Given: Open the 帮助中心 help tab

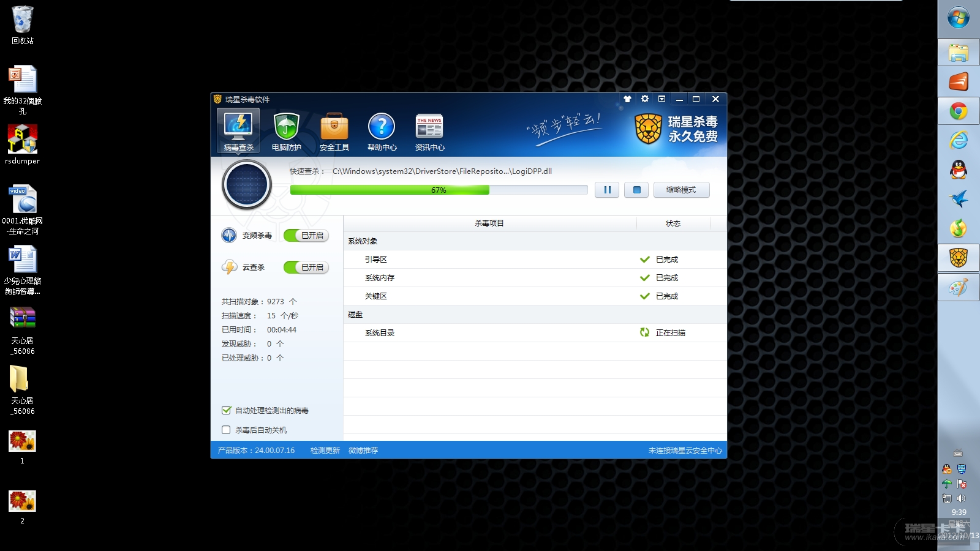Looking at the screenshot, I should click(382, 130).
